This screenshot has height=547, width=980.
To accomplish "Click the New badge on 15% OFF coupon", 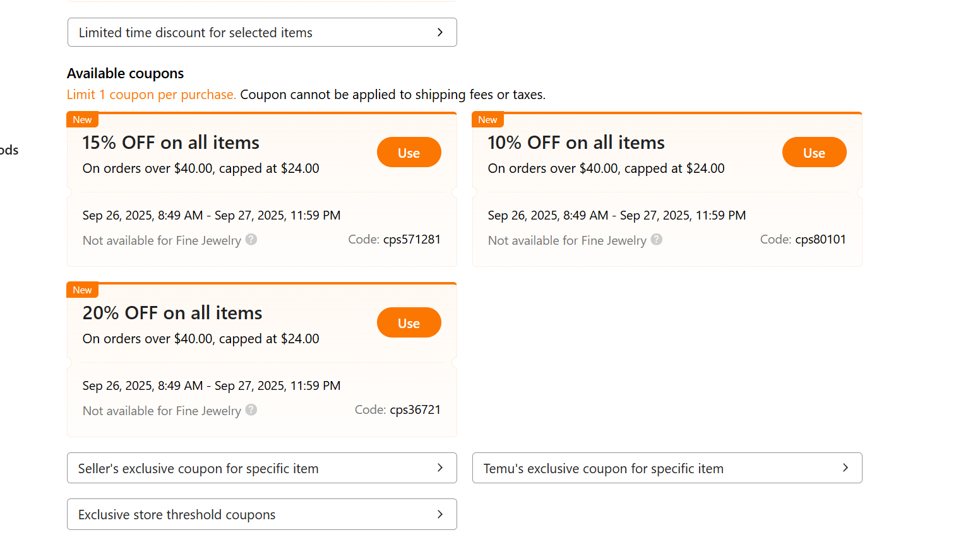I will click(x=82, y=120).
